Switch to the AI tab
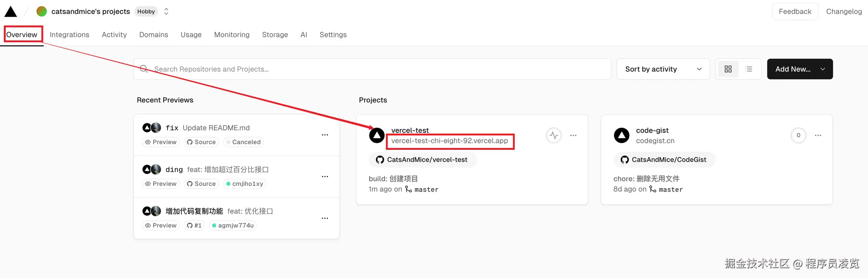The width and height of the screenshot is (868, 278). pos(304,35)
